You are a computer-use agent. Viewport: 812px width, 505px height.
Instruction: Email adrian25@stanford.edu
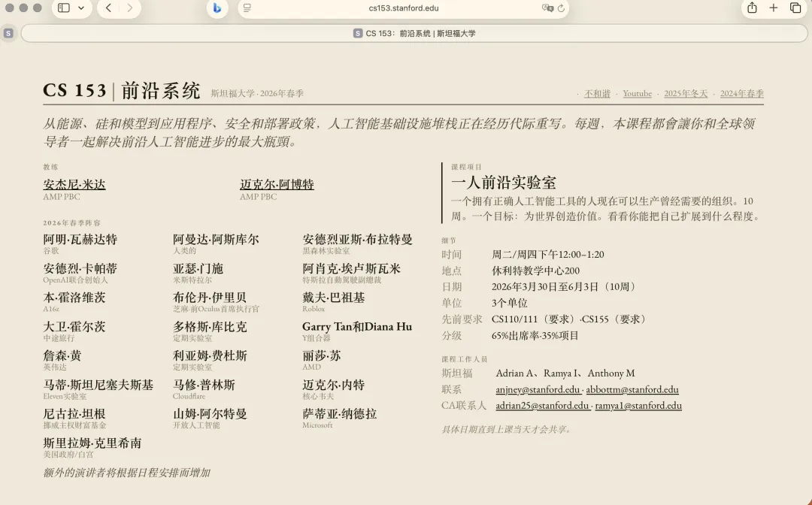pyautogui.click(x=542, y=406)
